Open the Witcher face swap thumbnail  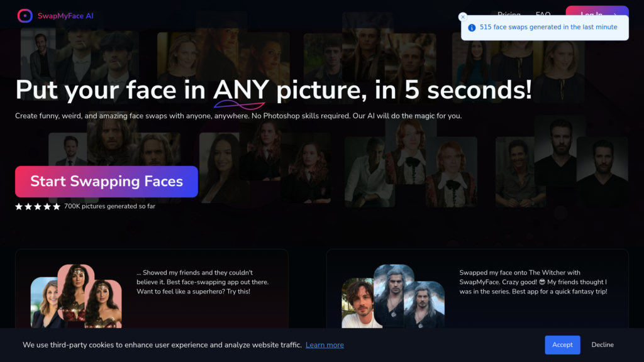(393, 297)
